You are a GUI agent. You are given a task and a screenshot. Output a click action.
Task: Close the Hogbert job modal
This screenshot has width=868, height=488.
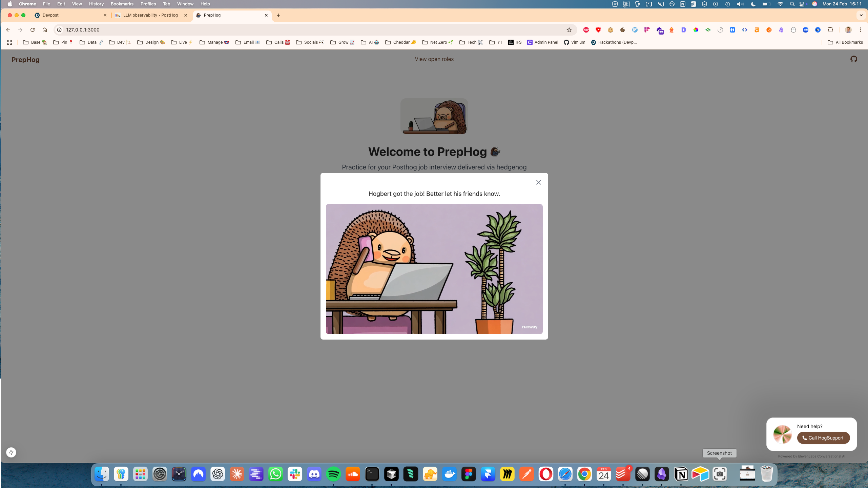(538, 182)
